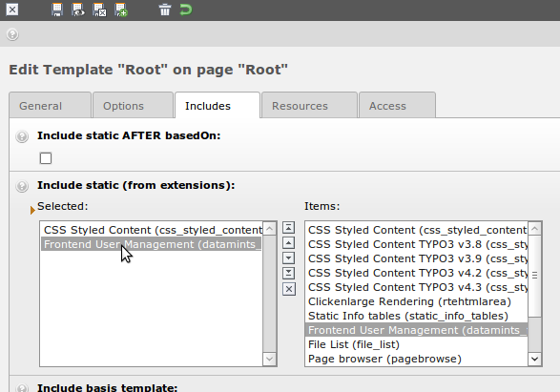
Task: Switch to the General tab
Action: (x=50, y=106)
